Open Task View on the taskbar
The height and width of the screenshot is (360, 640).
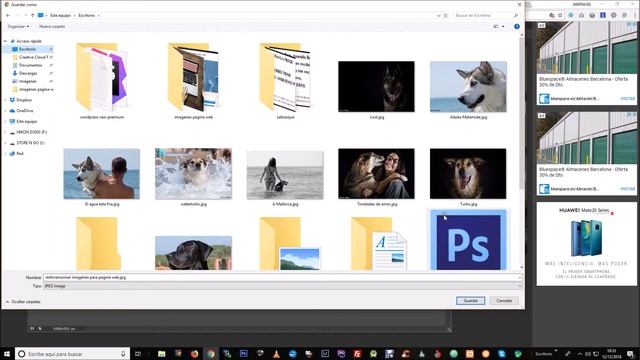(138, 354)
